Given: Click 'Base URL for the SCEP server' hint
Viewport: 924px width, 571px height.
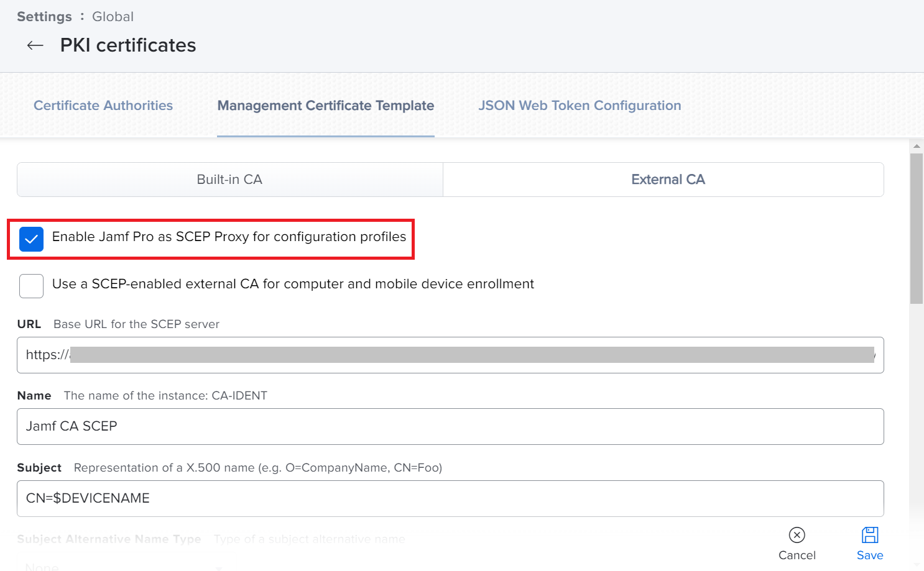Looking at the screenshot, I should pos(136,324).
